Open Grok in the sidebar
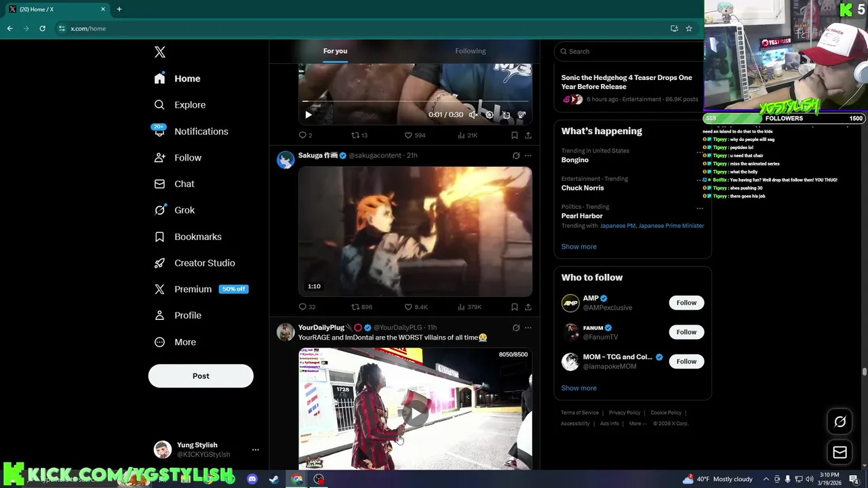The height and width of the screenshot is (488, 868). [175, 210]
